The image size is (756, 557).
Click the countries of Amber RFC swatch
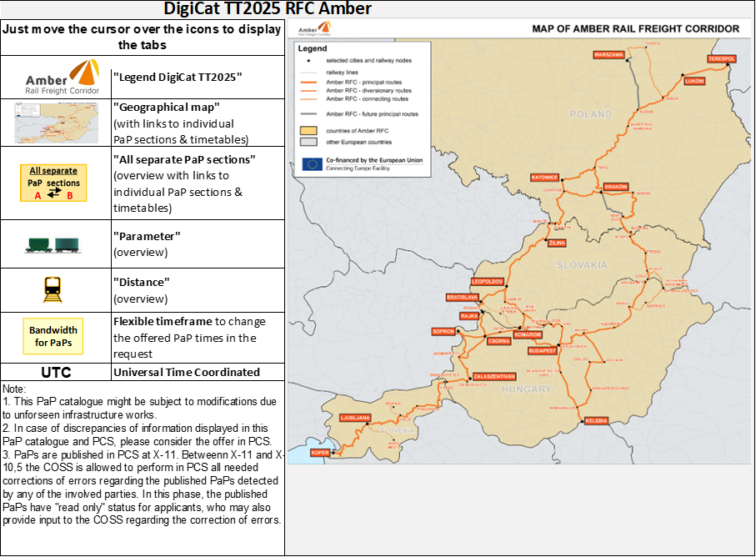(x=308, y=131)
